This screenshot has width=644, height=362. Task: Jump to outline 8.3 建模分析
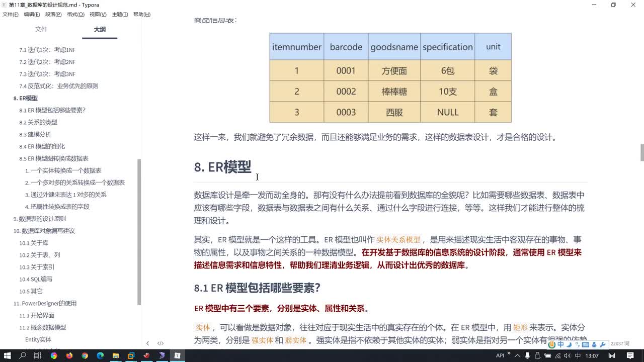pyautogui.click(x=35, y=134)
